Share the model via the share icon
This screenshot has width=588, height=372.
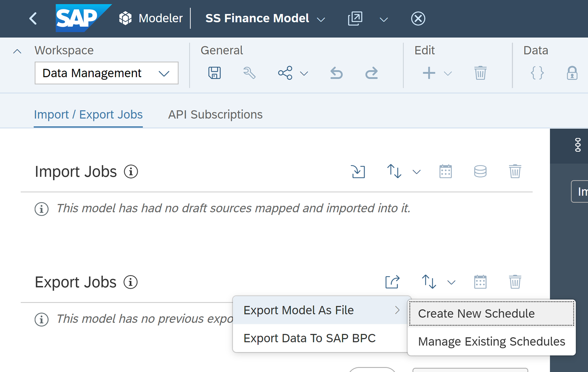(285, 73)
